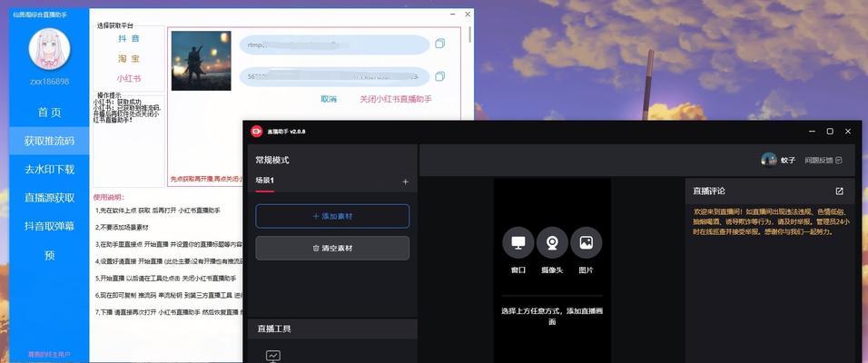This screenshot has height=363, width=868.
Task: Click the scrollbar in the 仙居阁 window
Action: [470, 34]
